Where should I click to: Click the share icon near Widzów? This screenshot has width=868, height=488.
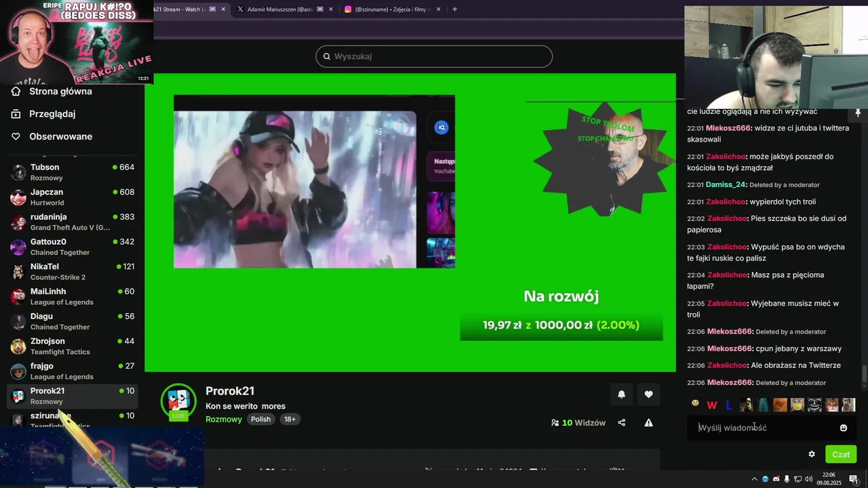tap(621, 423)
